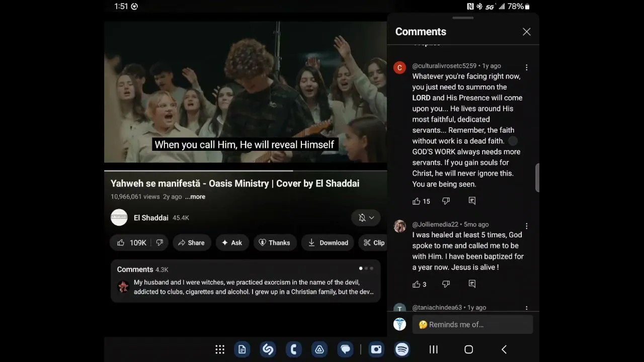Screen dimensions: 644x362
Task: Select the @Jolliemedia22 username
Action: click(x=435, y=224)
